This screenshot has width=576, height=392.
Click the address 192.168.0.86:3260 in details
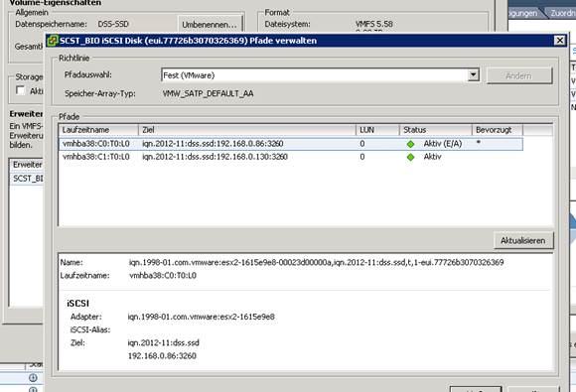point(162,355)
